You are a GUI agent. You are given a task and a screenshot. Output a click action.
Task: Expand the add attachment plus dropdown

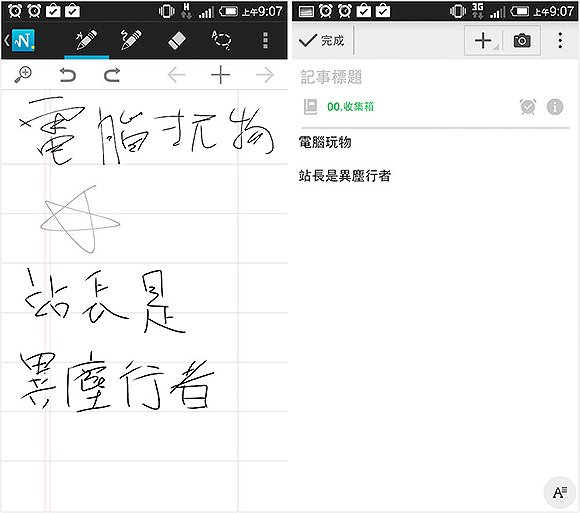coord(483,40)
